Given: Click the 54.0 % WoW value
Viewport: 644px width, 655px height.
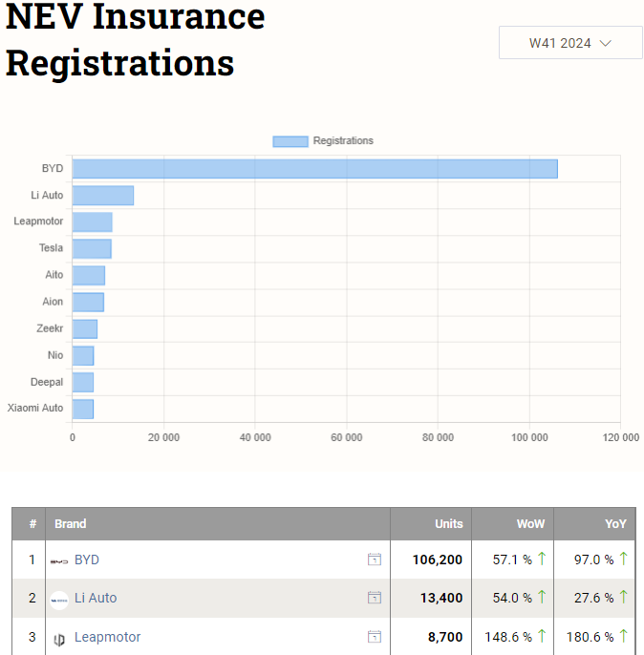Looking at the screenshot, I should tap(512, 598).
